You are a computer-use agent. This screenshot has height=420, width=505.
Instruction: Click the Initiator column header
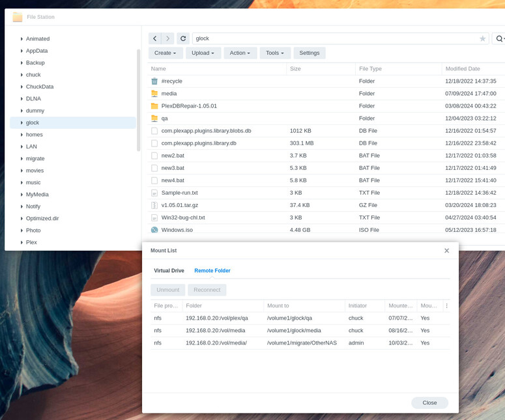point(365,306)
